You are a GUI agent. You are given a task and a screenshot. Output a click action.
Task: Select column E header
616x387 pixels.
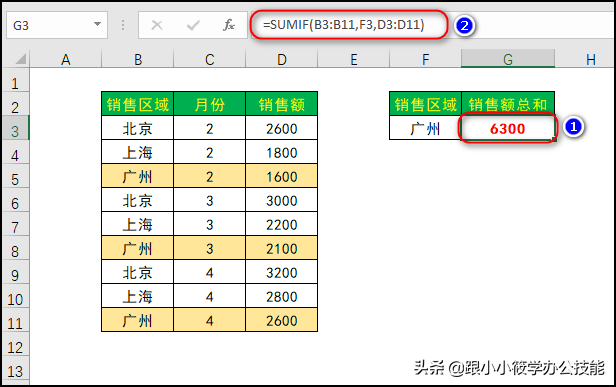[354, 59]
